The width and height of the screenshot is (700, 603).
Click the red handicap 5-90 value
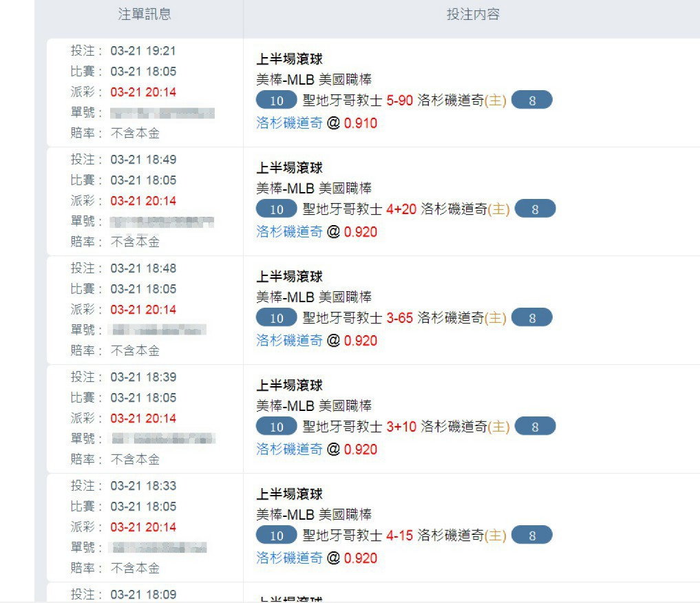[x=399, y=100]
